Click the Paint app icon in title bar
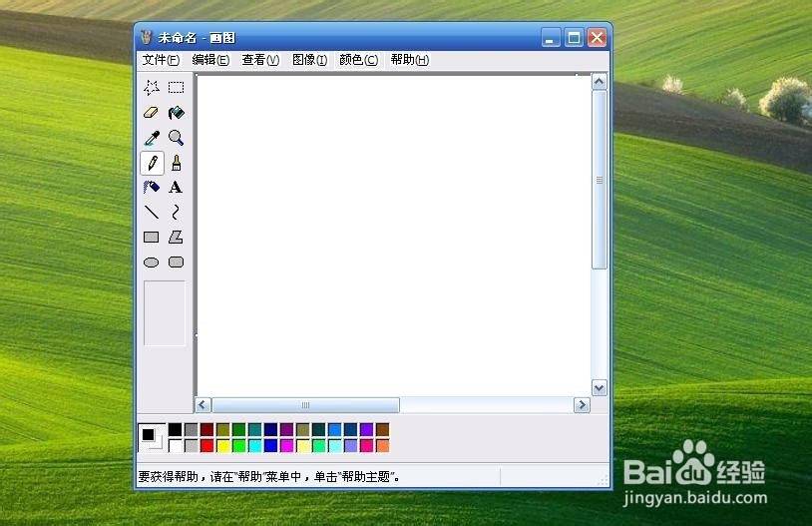Viewport: 812px width, 526px height. pos(146,37)
